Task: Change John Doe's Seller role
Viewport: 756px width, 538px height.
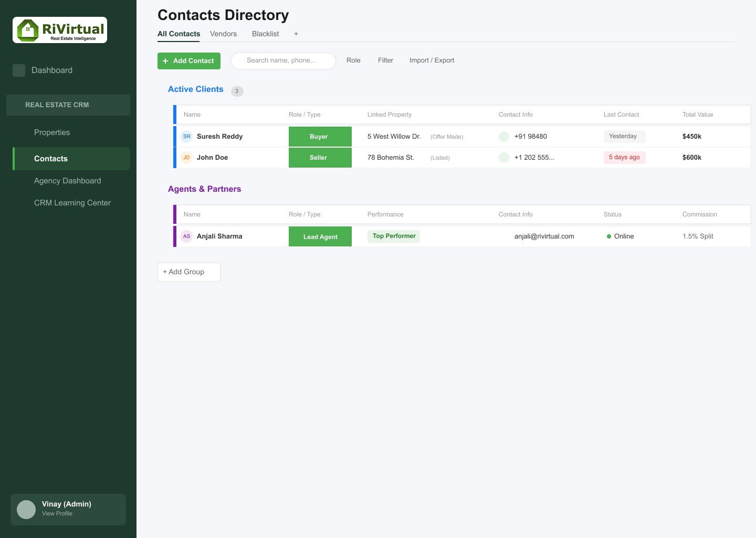Action: [320, 158]
